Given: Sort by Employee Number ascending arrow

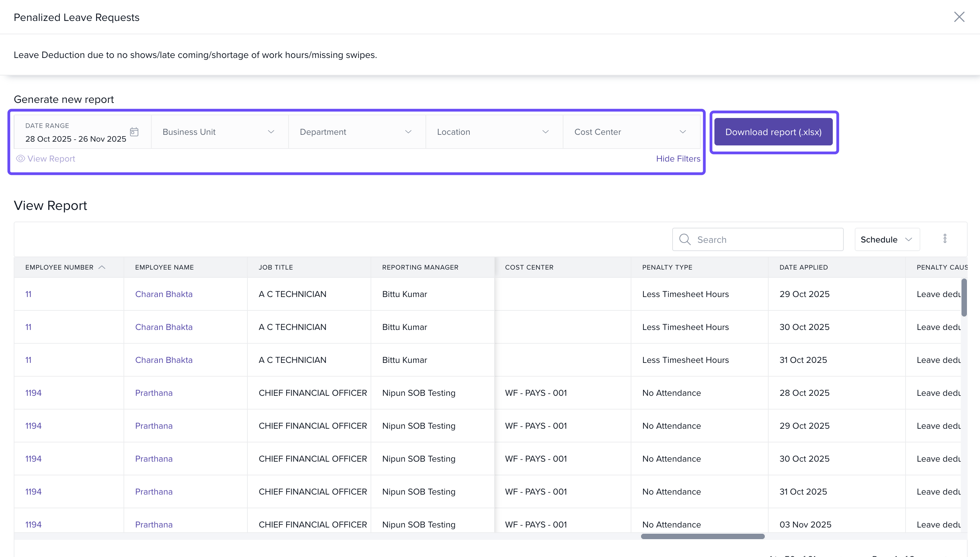Looking at the screenshot, I should click(x=102, y=268).
